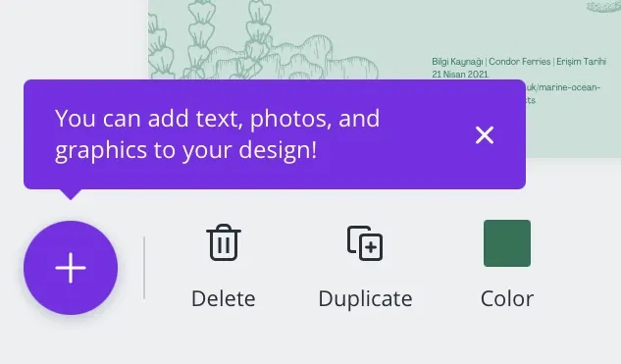Dismiss the tooltip with the X
This screenshot has height=364, width=621.
(485, 135)
